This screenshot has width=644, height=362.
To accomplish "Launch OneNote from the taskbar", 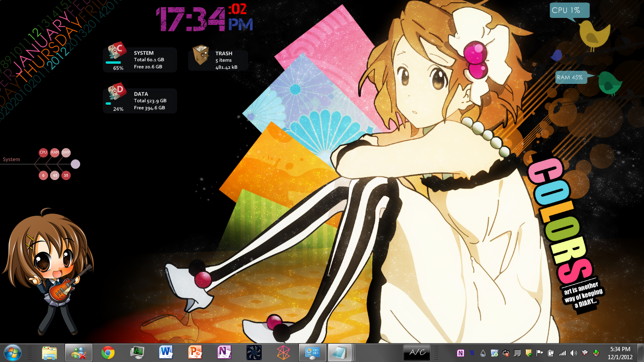I will point(224,353).
